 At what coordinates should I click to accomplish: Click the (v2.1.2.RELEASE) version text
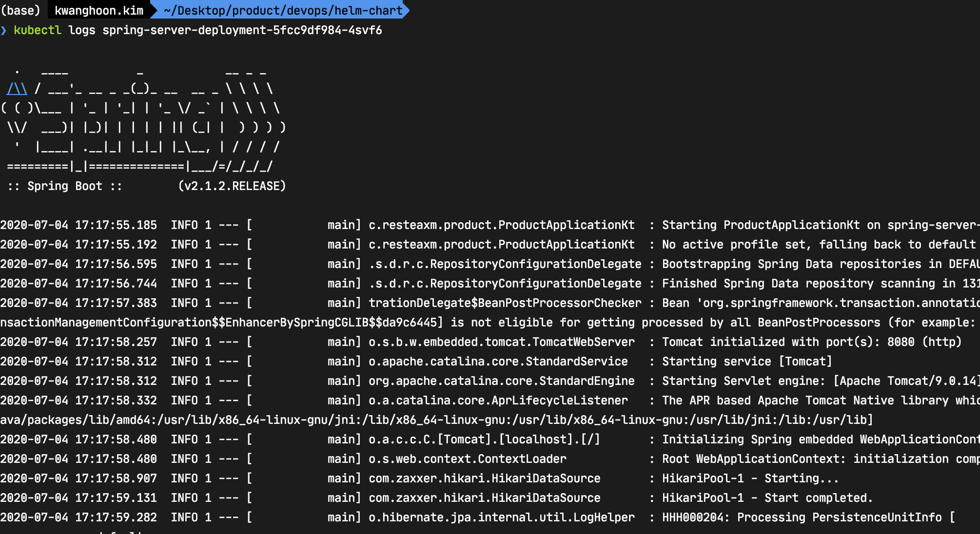click(x=232, y=186)
